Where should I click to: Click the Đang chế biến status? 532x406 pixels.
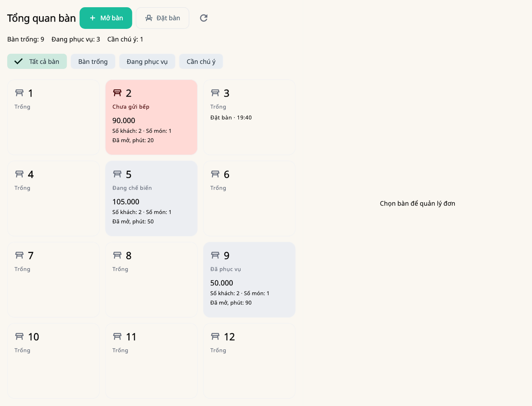point(132,188)
